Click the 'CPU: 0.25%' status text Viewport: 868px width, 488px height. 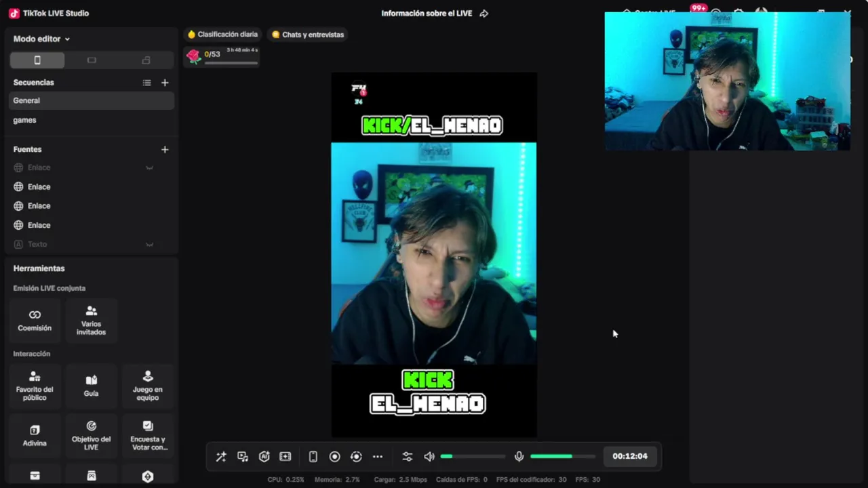286,479
